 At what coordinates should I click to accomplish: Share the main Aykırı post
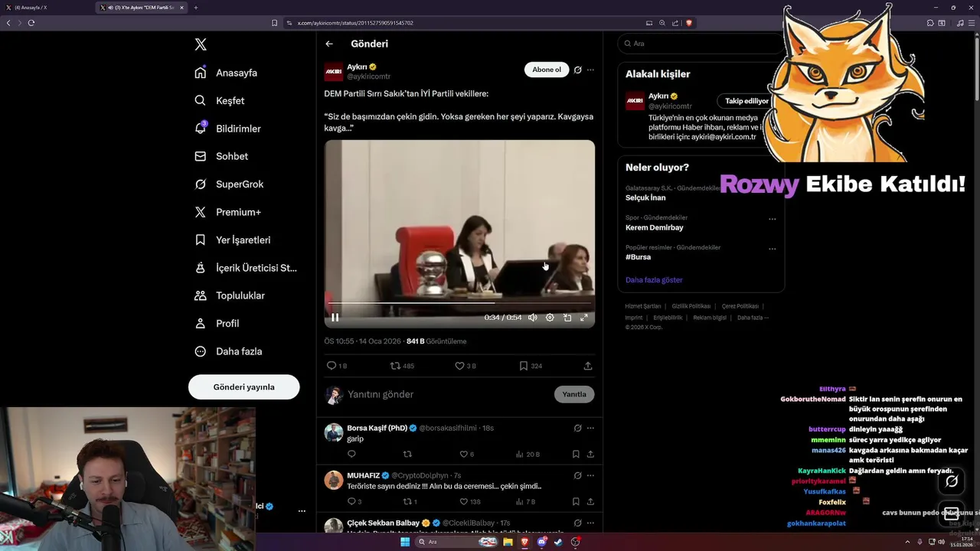588,366
